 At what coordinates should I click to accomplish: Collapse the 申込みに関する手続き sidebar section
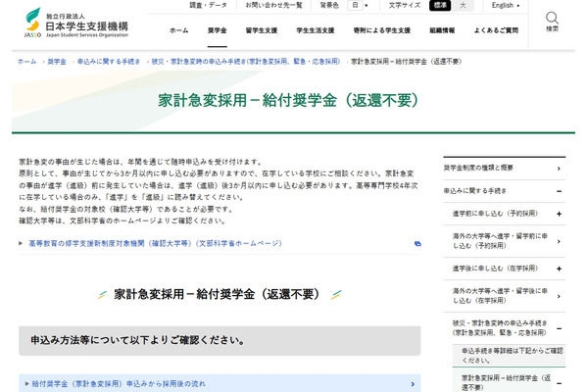[x=559, y=191]
